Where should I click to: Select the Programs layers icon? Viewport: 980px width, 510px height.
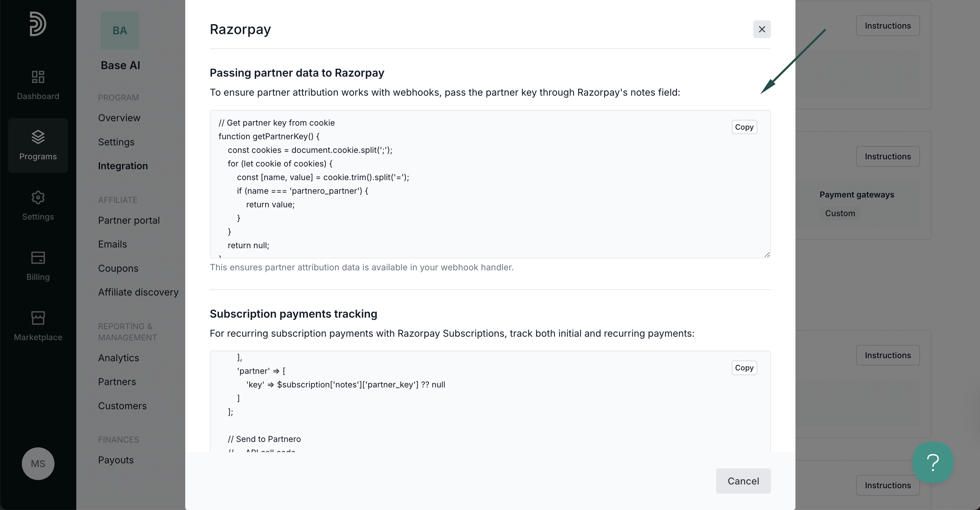point(38,137)
